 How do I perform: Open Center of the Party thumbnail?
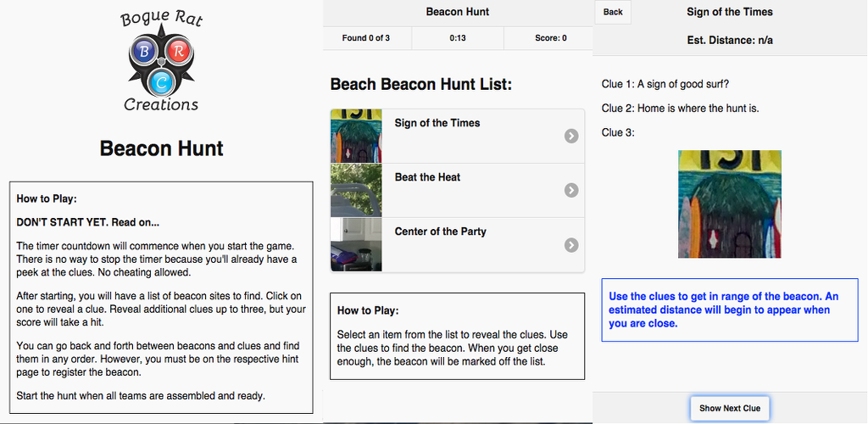coord(356,244)
